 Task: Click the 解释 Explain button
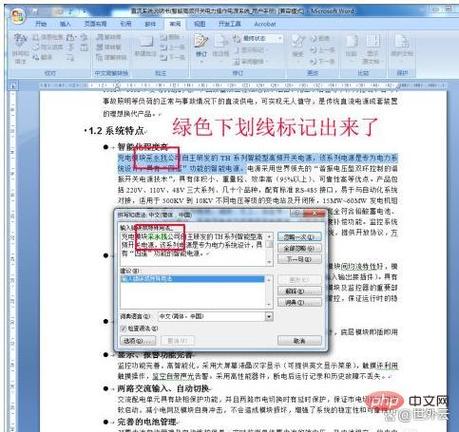click(x=299, y=291)
